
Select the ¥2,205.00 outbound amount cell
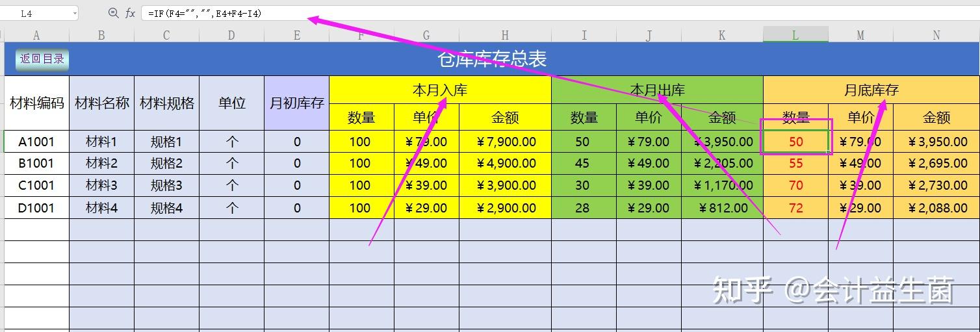click(722, 163)
